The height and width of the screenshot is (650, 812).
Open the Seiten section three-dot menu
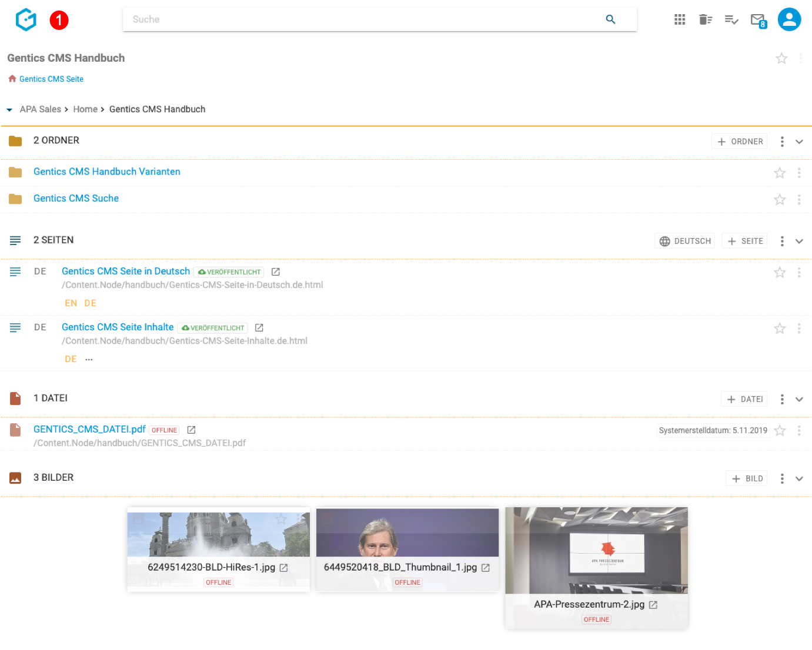(782, 241)
